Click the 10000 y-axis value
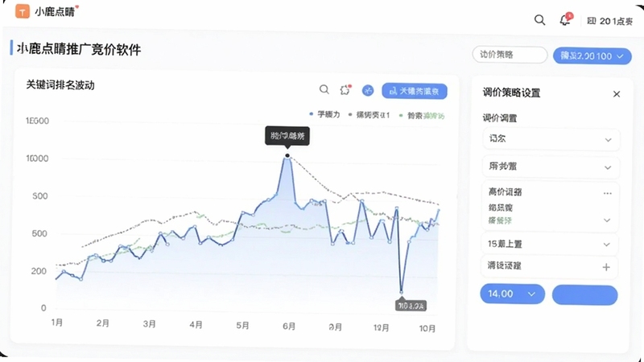Viewport: 644px width, 362px height. tap(37, 158)
